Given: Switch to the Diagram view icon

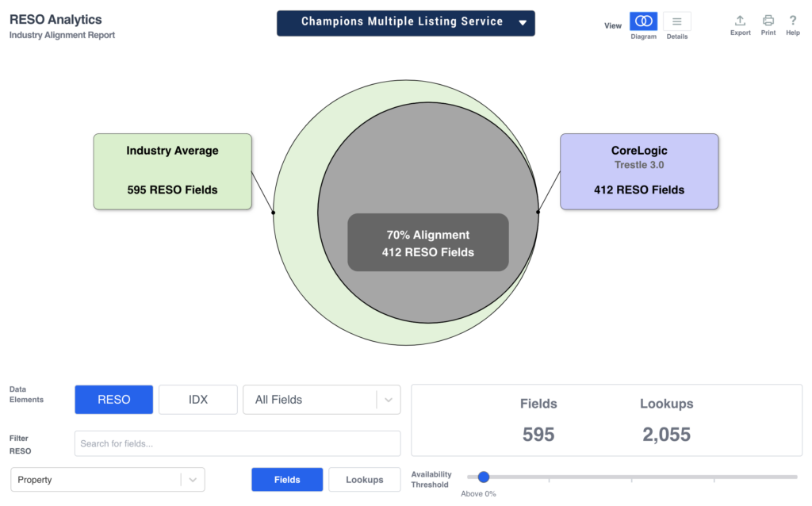Looking at the screenshot, I should click(643, 21).
